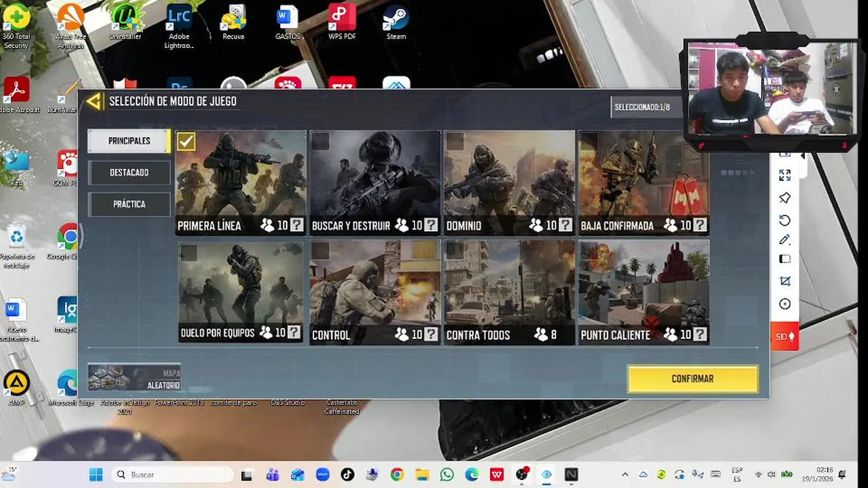Click the red SD quality button
This screenshot has width=868, height=488.
(785, 336)
